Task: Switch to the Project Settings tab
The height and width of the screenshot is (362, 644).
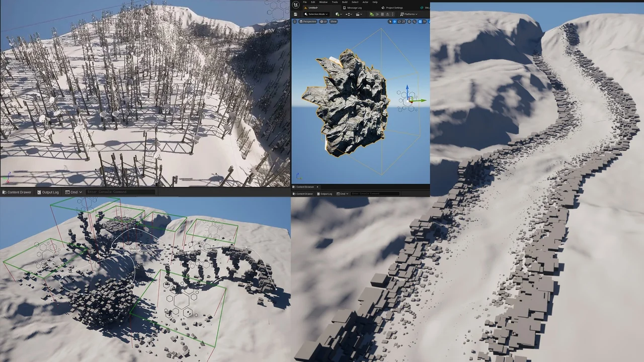Action: [x=394, y=8]
